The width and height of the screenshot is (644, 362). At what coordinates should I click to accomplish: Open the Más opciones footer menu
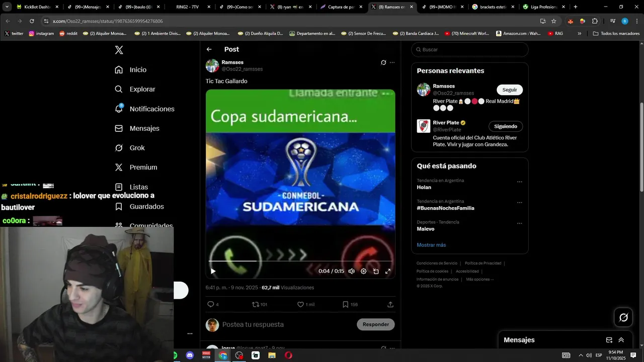pyautogui.click(x=479, y=279)
